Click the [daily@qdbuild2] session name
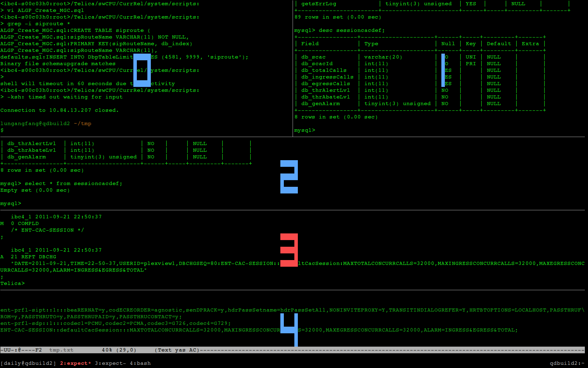588x368 pixels. coord(28,363)
